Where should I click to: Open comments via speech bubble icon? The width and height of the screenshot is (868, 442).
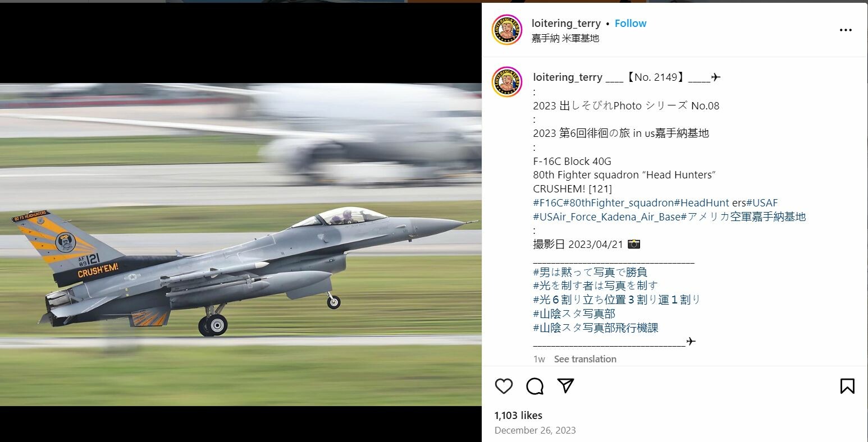(534, 386)
